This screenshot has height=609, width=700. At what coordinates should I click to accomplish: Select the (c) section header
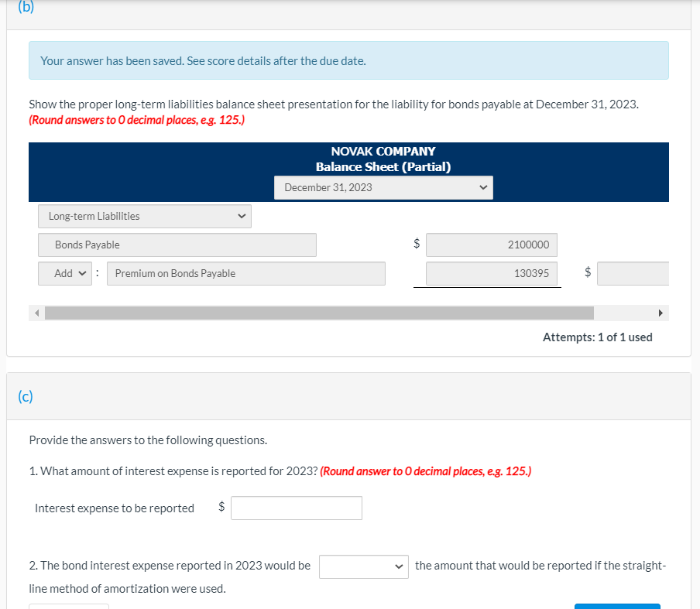point(24,395)
